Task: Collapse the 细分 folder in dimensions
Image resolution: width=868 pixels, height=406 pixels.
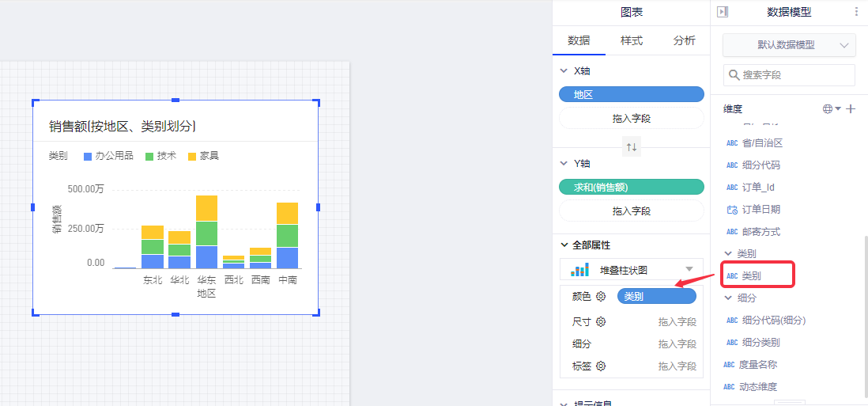Action: click(x=729, y=298)
